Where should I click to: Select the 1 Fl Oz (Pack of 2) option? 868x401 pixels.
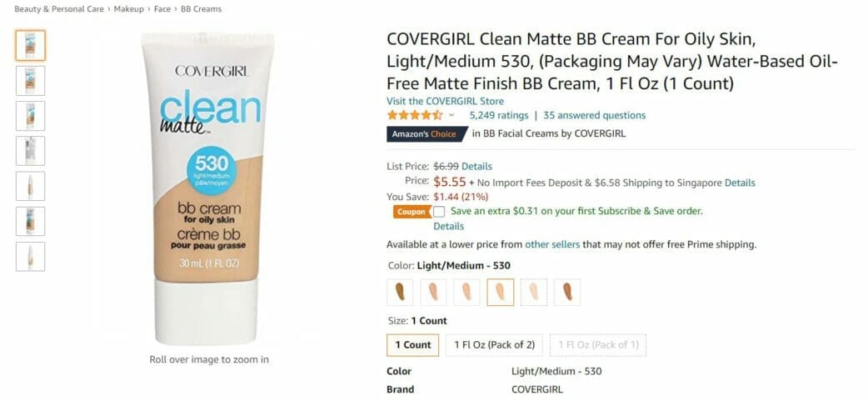[494, 345]
